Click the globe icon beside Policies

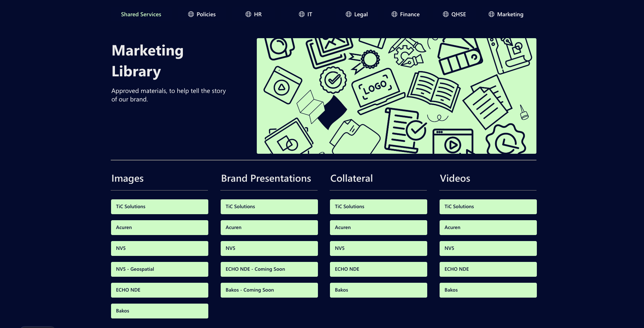click(x=191, y=14)
